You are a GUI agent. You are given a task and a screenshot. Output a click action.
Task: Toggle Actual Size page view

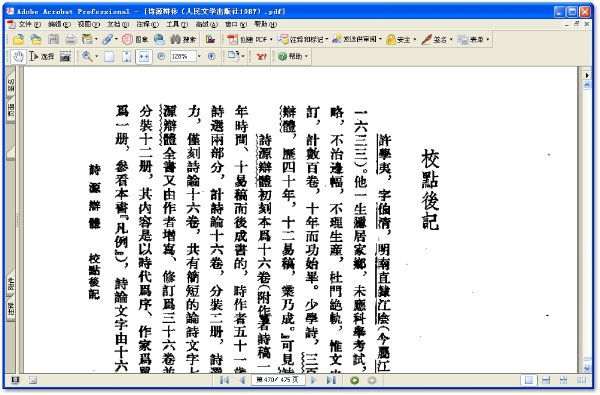pos(109,57)
